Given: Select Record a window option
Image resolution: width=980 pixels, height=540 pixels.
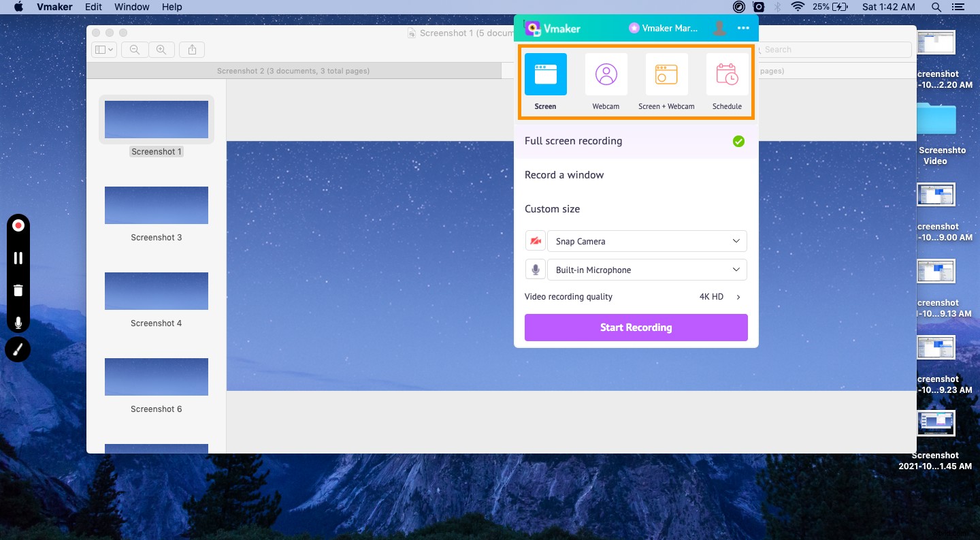Looking at the screenshot, I should [563, 175].
